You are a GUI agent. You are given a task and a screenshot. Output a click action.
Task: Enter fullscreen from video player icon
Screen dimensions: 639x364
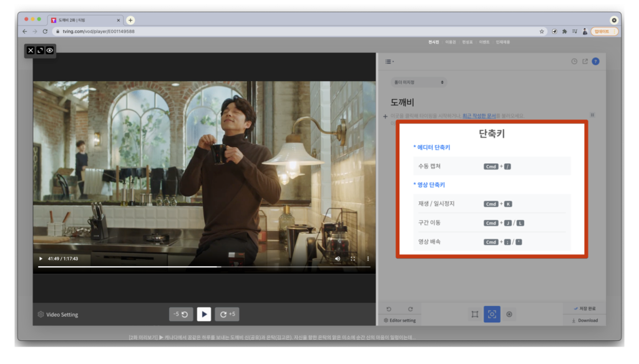tap(353, 259)
